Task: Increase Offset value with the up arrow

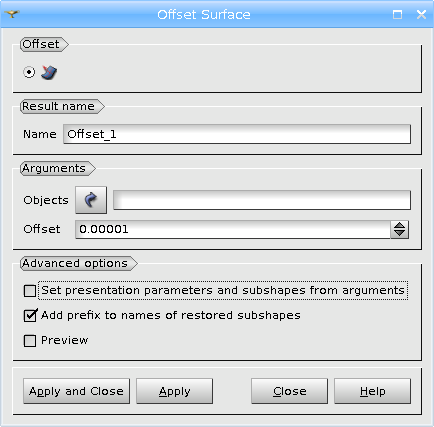Action: [x=399, y=225]
